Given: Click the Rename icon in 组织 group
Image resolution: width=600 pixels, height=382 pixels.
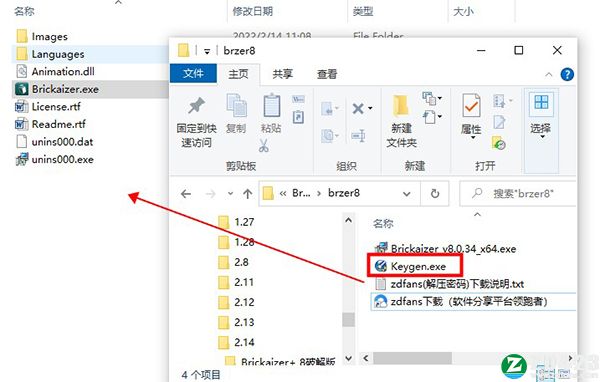Looking at the screenshot, I should pyautogui.click(x=359, y=135).
